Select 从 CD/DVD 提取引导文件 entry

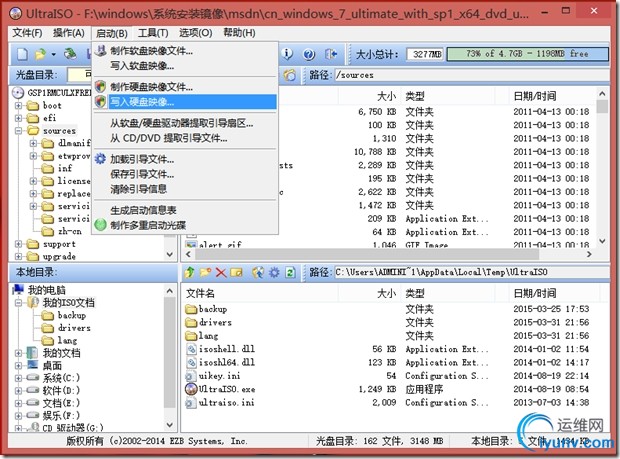click(x=185, y=138)
